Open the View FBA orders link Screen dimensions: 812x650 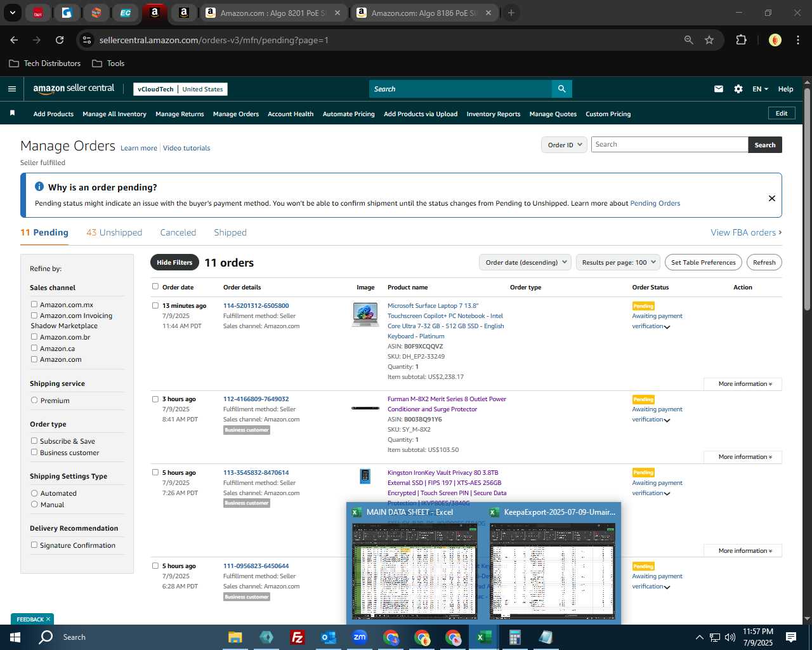click(x=746, y=232)
